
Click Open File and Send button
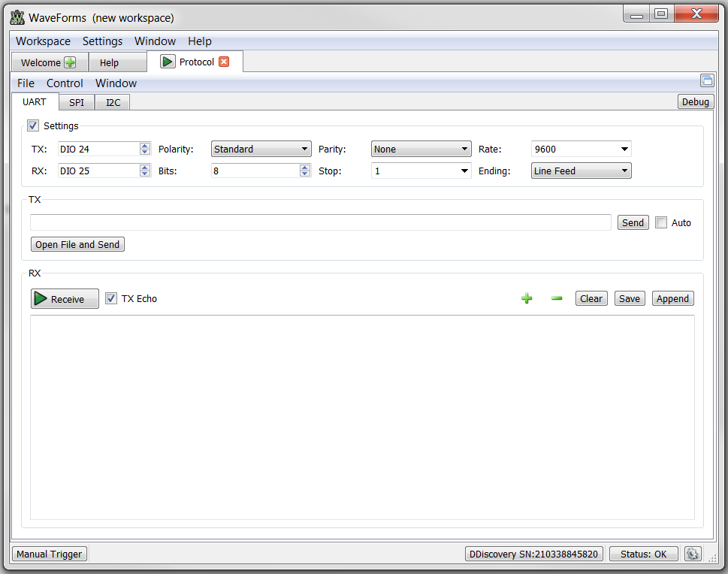click(77, 244)
